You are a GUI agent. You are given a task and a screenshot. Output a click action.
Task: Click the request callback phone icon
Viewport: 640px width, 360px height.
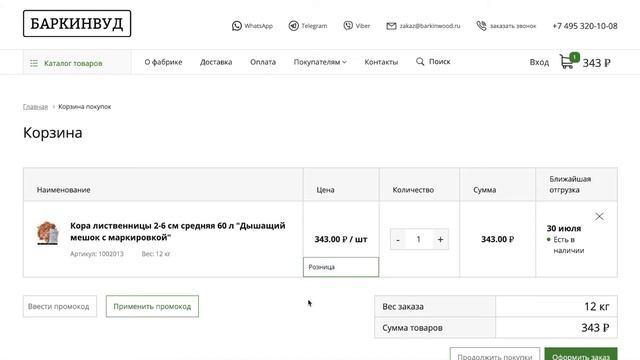click(482, 26)
